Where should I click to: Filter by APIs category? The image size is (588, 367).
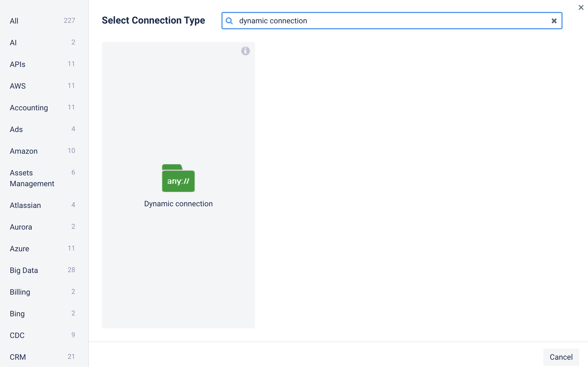click(43, 64)
